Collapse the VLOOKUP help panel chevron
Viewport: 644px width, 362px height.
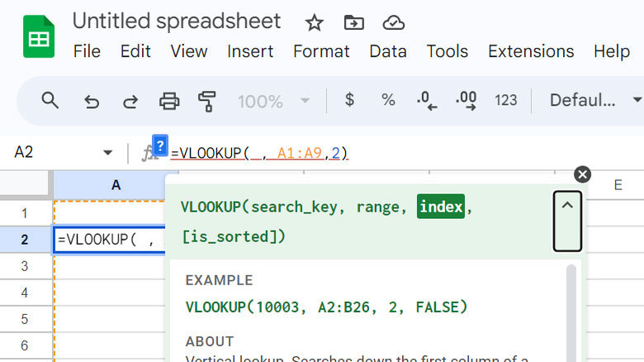[567, 220]
